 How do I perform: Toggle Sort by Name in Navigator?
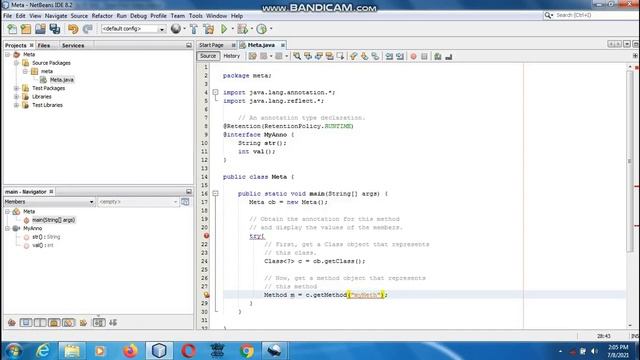(x=99, y=323)
